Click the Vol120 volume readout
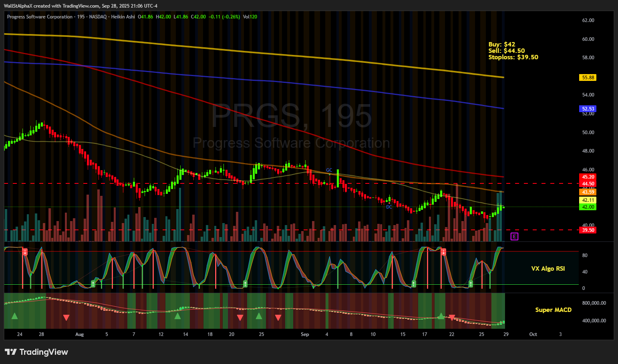The width and height of the screenshot is (618, 364). pyautogui.click(x=250, y=17)
